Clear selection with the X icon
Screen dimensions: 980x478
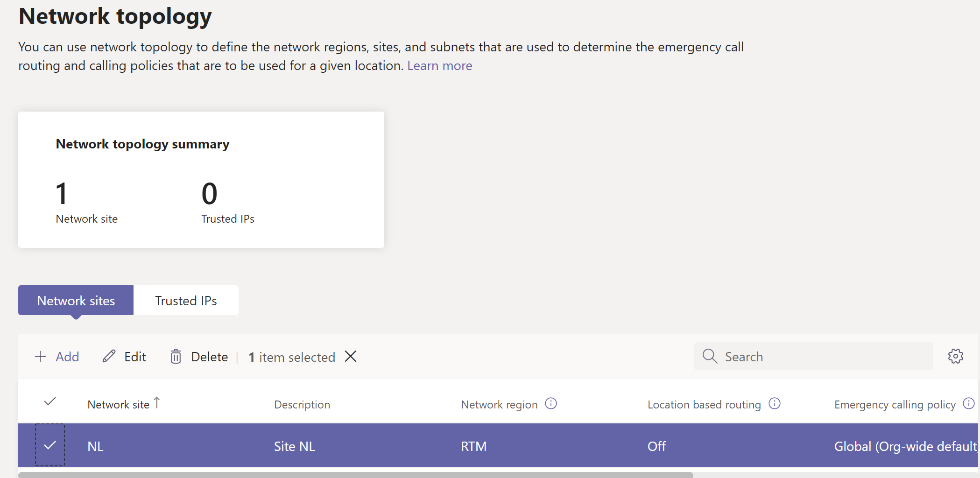coord(351,357)
